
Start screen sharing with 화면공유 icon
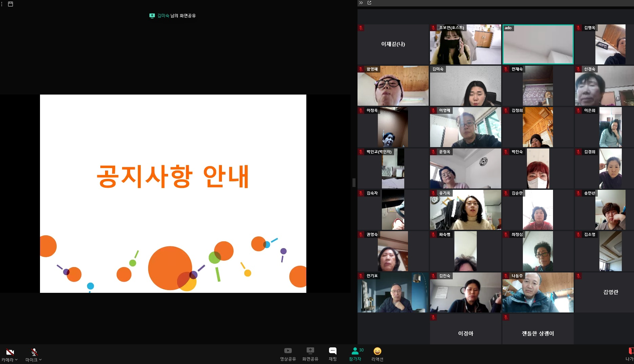click(x=310, y=351)
